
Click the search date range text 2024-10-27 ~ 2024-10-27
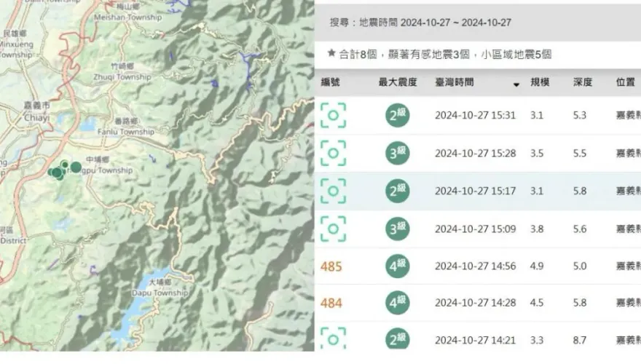(456, 23)
